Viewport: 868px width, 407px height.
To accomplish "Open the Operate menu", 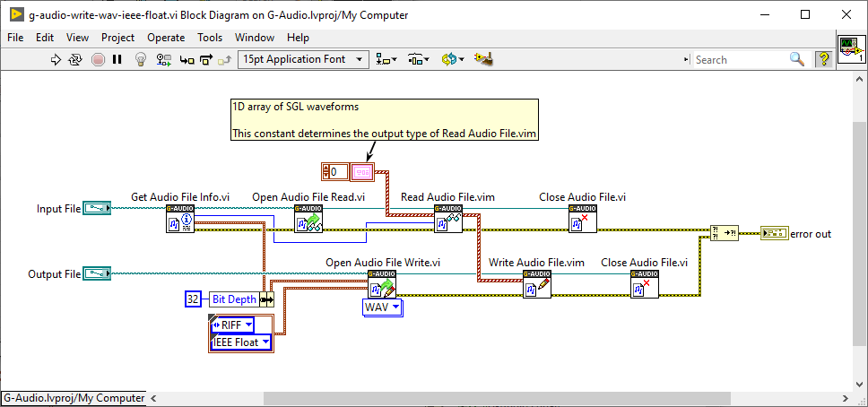I will pos(166,38).
